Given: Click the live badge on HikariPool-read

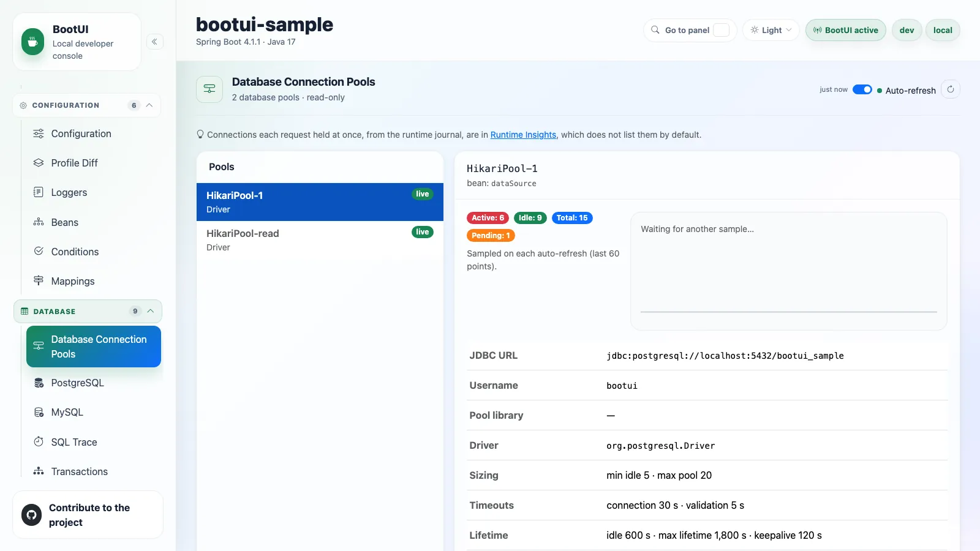Looking at the screenshot, I should click(x=423, y=232).
